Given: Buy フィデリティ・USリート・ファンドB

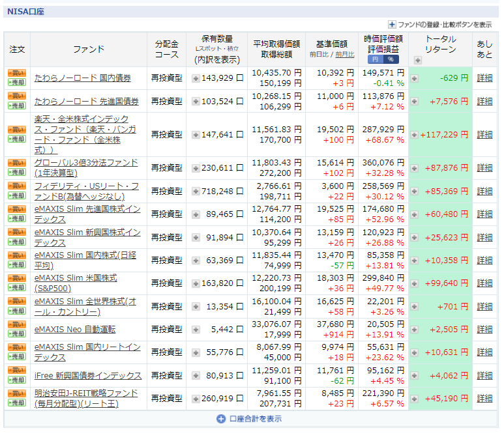Looking at the screenshot, I should [17, 186].
